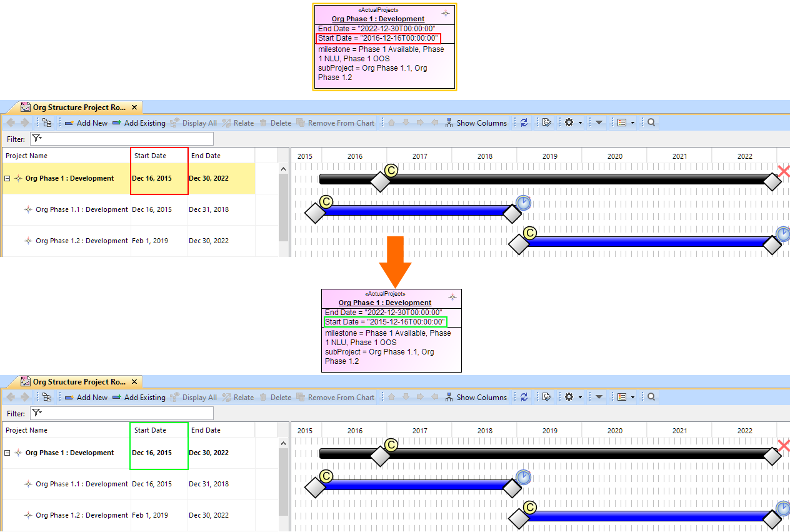Click Add New in the upper chart toolbar
Screen dimensions: 790x532
coord(86,123)
